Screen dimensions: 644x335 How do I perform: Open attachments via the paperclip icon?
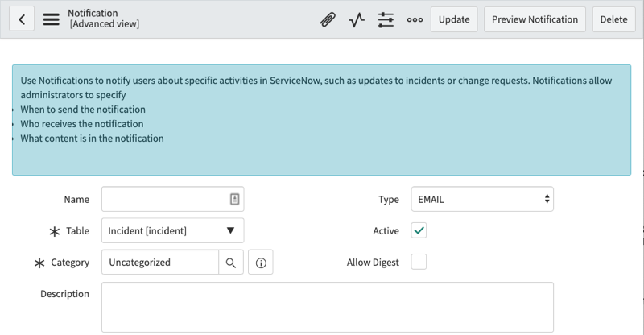328,19
